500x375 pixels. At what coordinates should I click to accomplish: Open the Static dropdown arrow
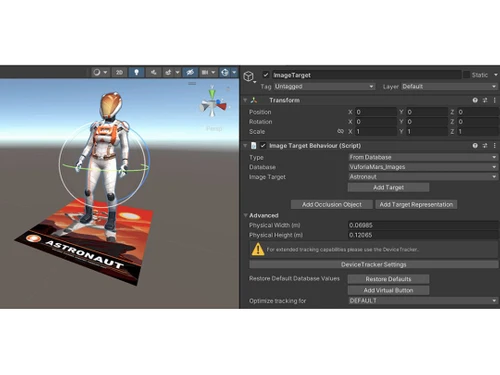click(496, 75)
